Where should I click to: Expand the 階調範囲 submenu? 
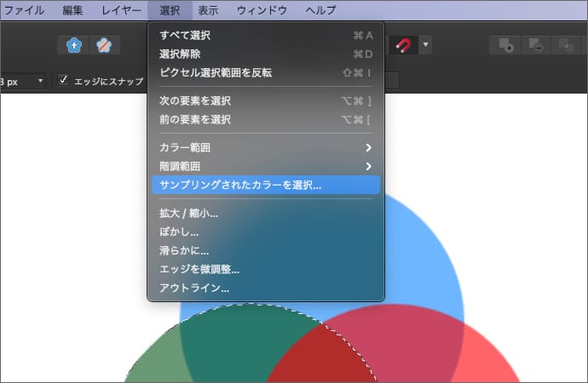(x=265, y=167)
